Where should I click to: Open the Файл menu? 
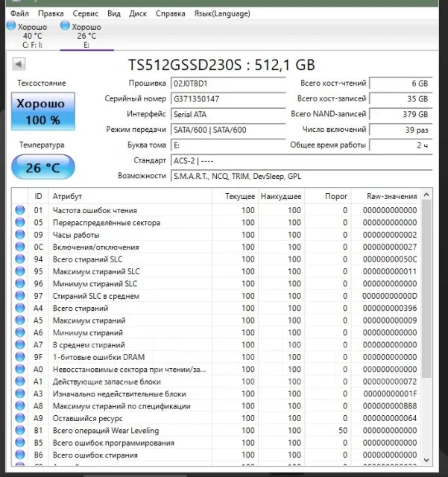[x=19, y=13]
